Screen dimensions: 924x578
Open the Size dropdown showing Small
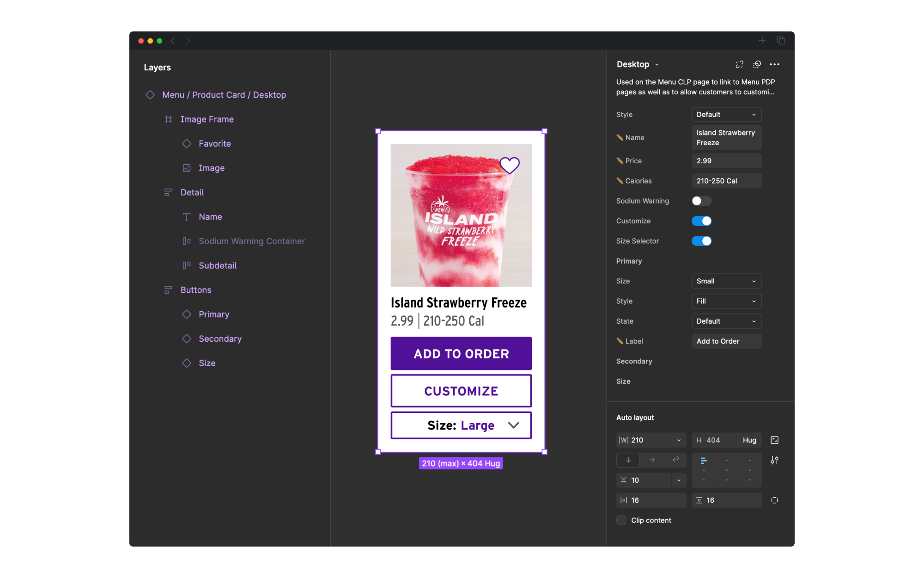(726, 281)
